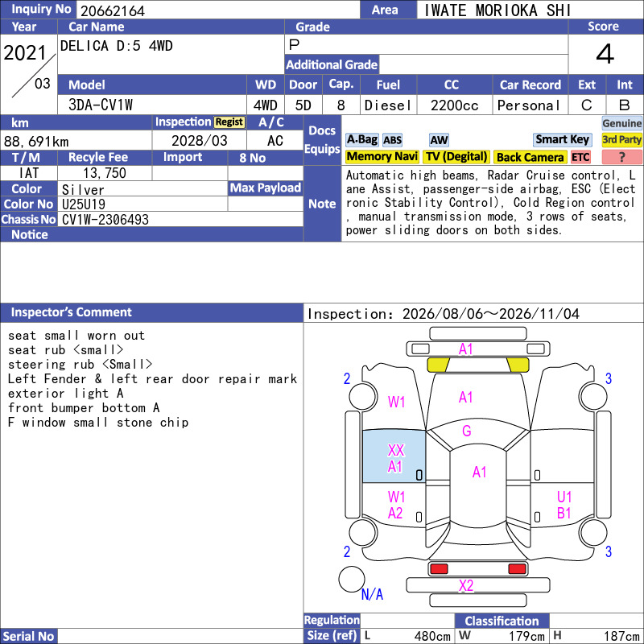Click the height value 187cm
644x644 pixels.
[x=621, y=636]
